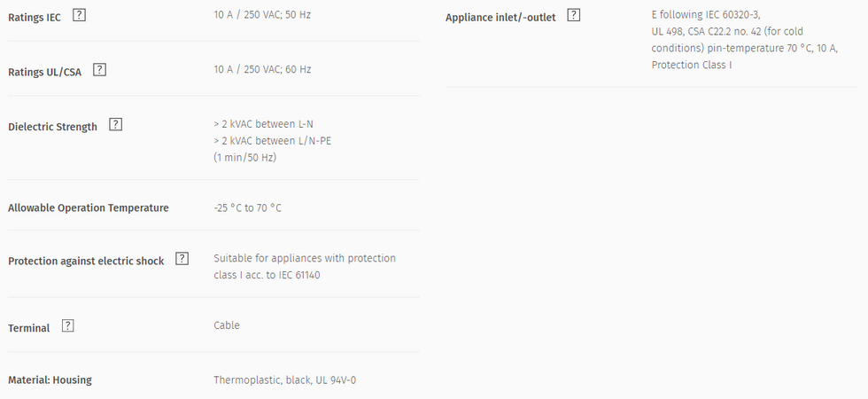Click the IEC 61140 protection class description
868x399 pixels.
point(305,267)
